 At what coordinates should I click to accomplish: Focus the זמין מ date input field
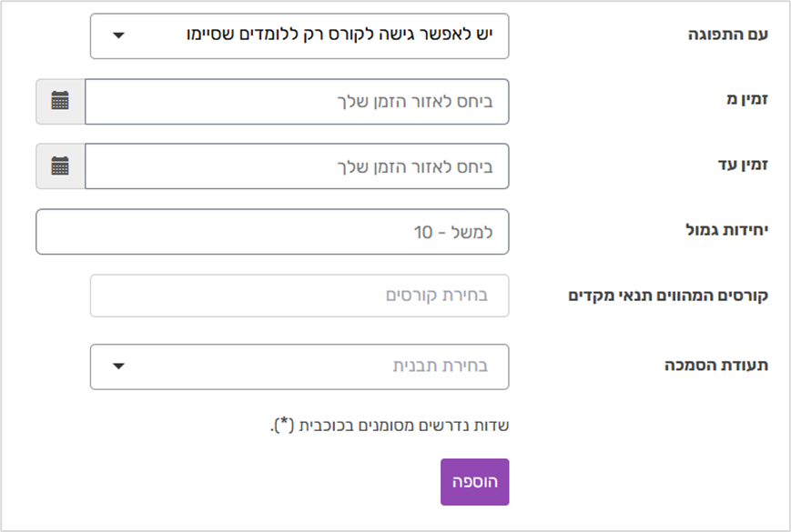297,101
